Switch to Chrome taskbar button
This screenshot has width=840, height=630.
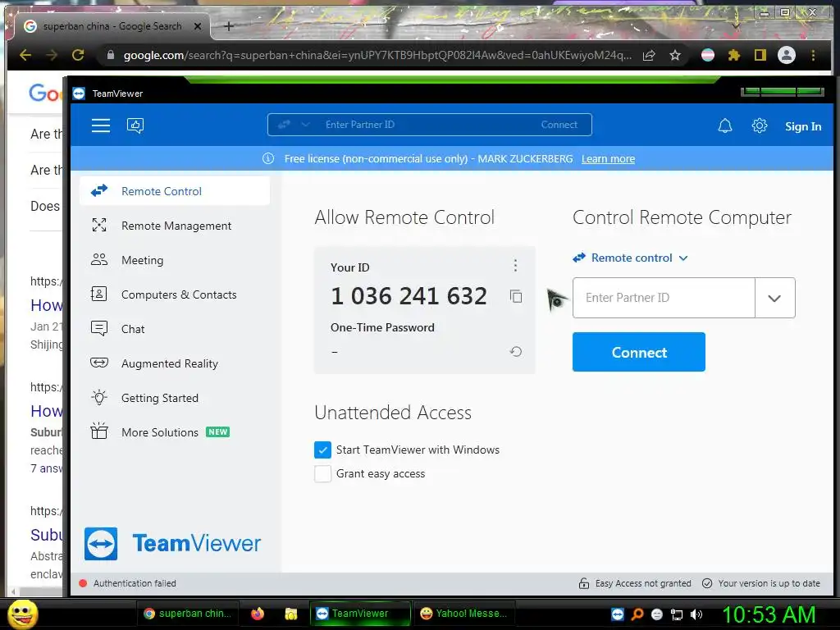pos(188,614)
